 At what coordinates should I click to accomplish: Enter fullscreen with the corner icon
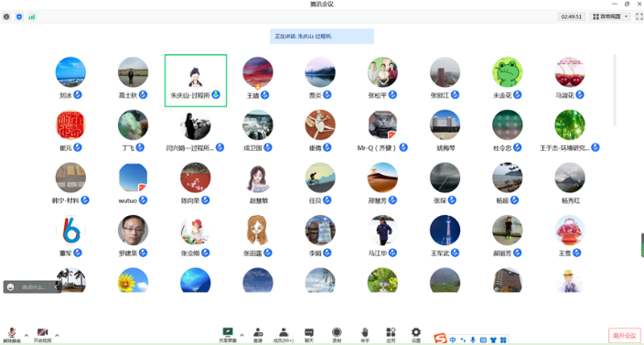[639, 16]
